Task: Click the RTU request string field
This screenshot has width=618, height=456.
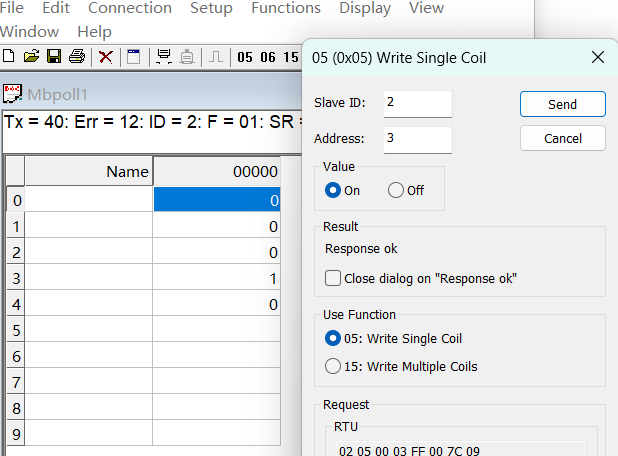Action: tap(460, 450)
